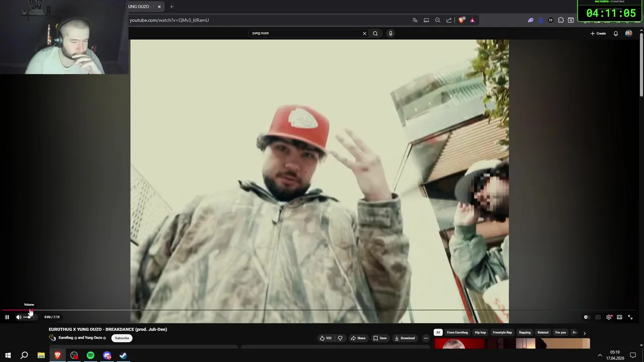The image size is (644, 362).
Task: Open the Eurothug channel avatar
Action: 52,338
